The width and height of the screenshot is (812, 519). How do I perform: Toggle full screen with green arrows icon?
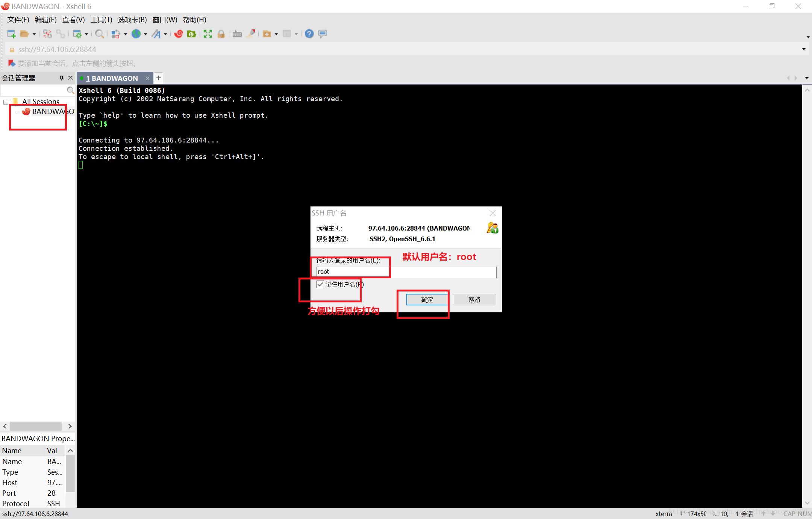pyautogui.click(x=208, y=34)
